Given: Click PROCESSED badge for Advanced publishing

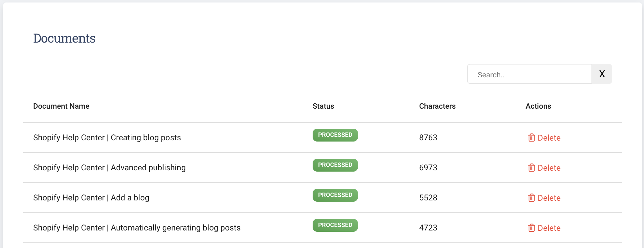Looking at the screenshot, I should pyautogui.click(x=335, y=165).
